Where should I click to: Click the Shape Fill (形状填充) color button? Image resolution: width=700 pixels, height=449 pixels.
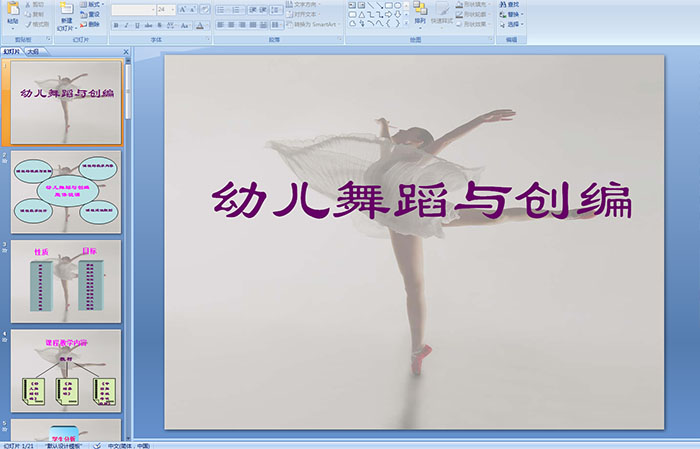coord(474,4)
